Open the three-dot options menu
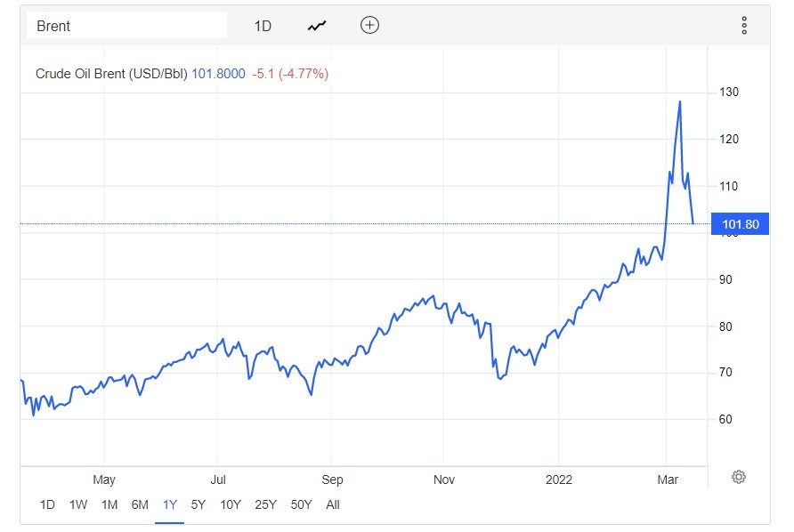Image resolution: width=794 pixels, height=532 pixels. (x=744, y=26)
